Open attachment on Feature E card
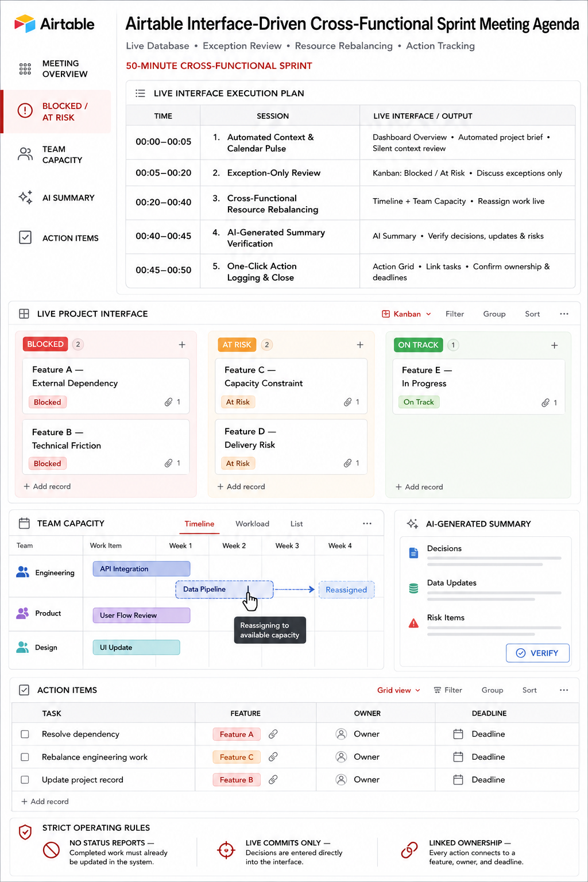The width and height of the screenshot is (588, 882). point(546,403)
